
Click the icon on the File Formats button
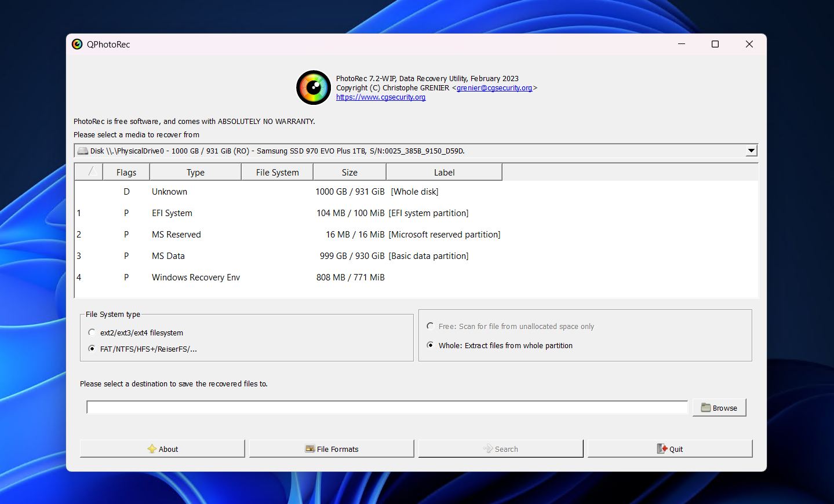(x=311, y=448)
